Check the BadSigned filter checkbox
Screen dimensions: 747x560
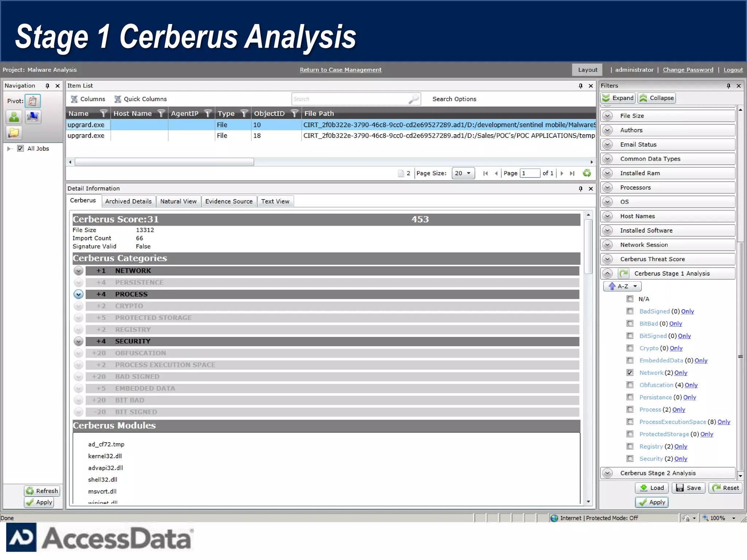click(x=630, y=311)
